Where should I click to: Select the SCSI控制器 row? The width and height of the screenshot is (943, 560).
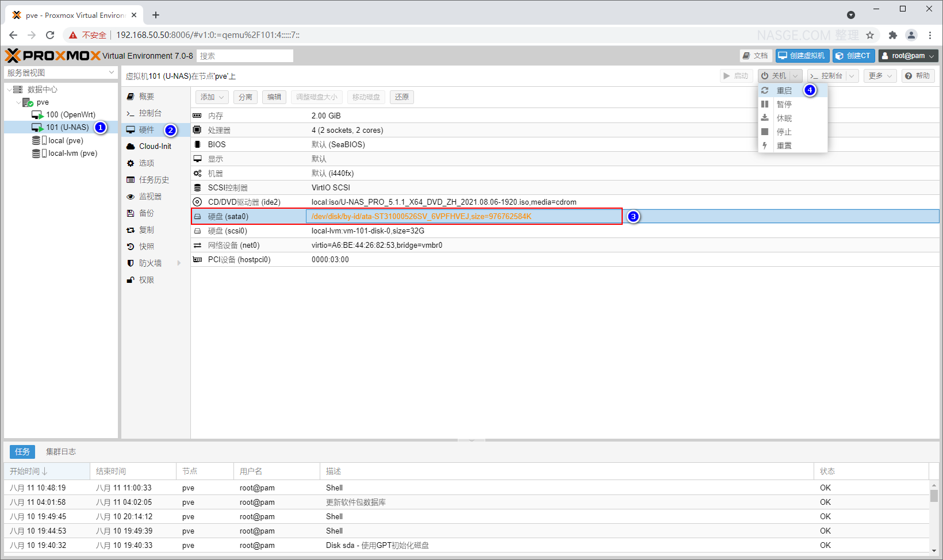(565, 187)
